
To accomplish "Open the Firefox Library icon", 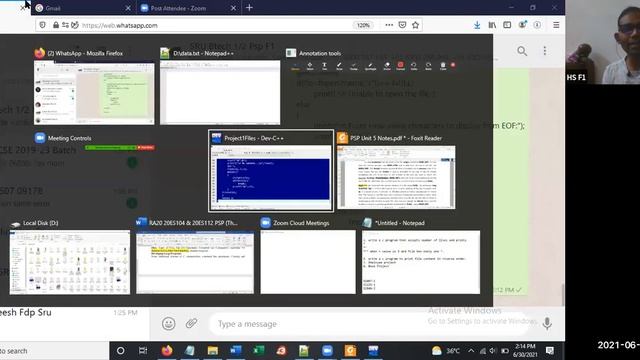I will [492, 25].
